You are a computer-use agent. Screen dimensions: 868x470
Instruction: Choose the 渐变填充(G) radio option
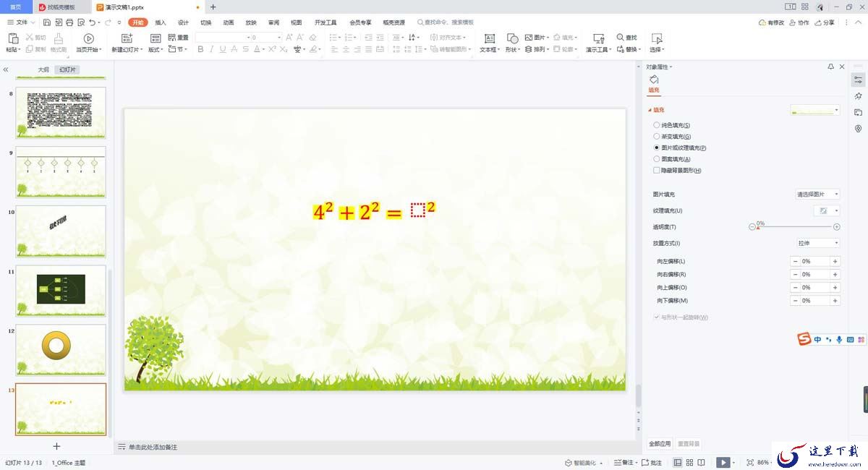pos(657,137)
